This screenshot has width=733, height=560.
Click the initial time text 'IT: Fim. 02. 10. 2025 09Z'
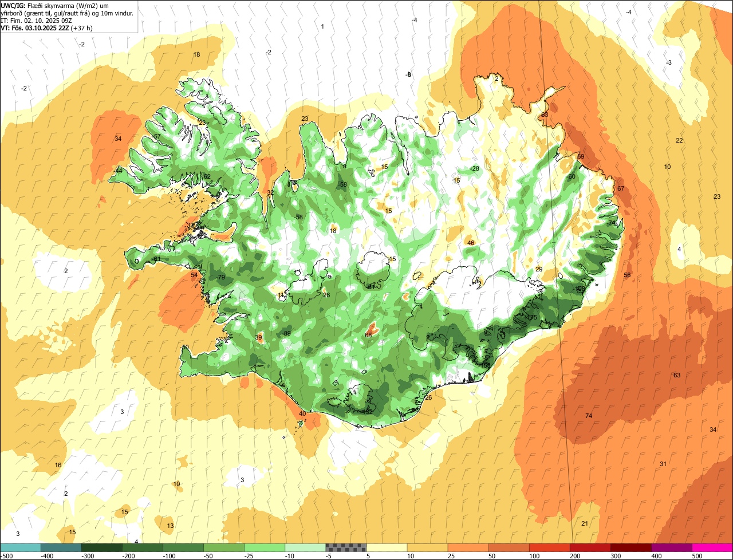tap(37, 21)
